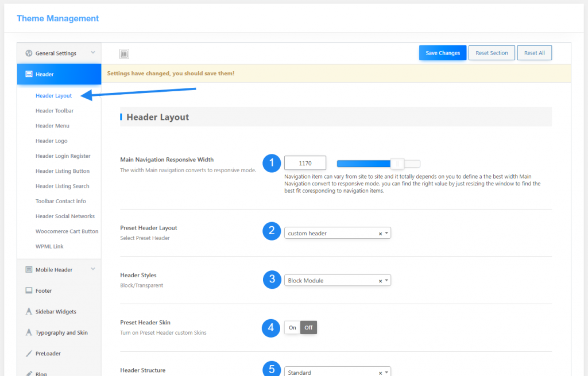
Task: Click the Mobile Header icon
Action: coord(29,270)
